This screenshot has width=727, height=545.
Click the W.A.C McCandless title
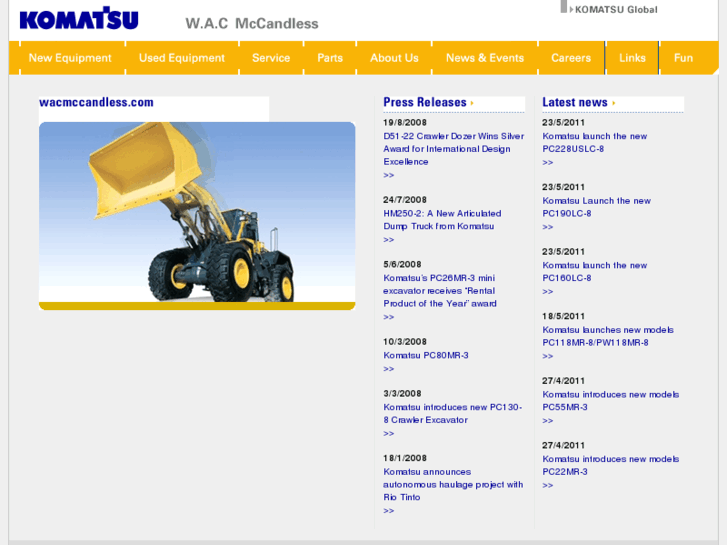[x=252, y=23]
